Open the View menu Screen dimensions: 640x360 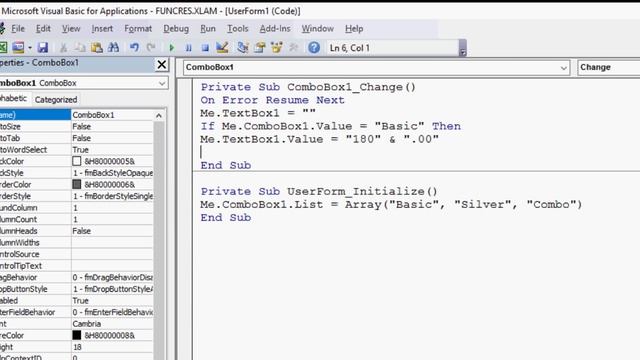pyautogui.click(x=71, y=29)
